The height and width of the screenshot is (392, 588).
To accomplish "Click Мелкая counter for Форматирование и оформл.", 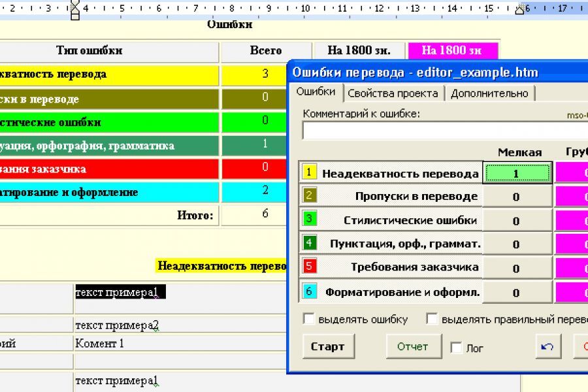I will [x=517, y=292].
